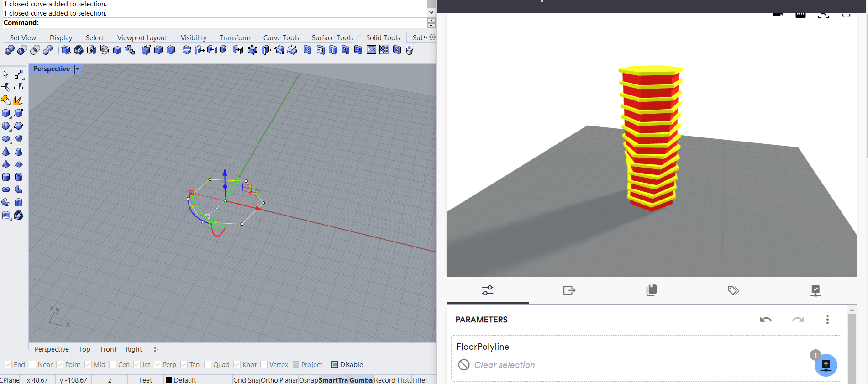Select the Boolean Union tool icon
The width and height of the screenshot is (868, 384).
(x=9, y=50)
